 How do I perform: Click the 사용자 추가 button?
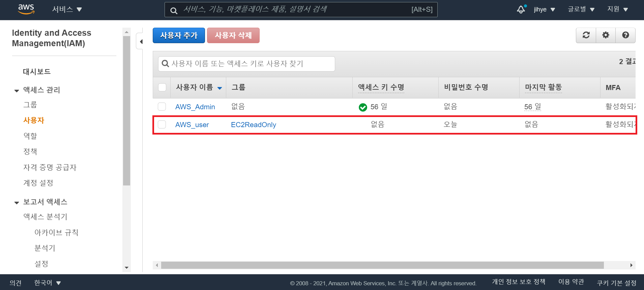(x=179, y=35)
